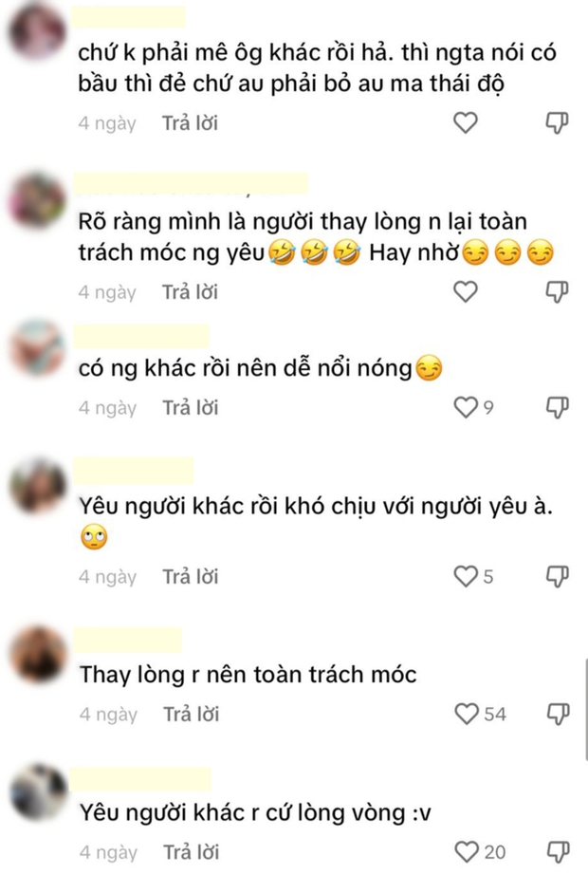Dislike the 'Yêu người khác rồi khó chịu' comment
The width and height of the screenshot is (588, 874).
coord(557,576)
